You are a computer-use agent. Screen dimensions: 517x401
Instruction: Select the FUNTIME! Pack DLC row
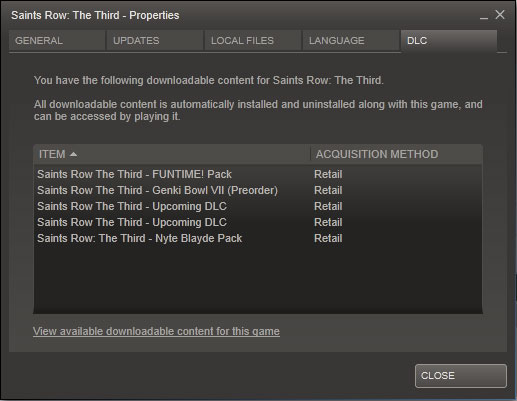click(x=258, y=174)
